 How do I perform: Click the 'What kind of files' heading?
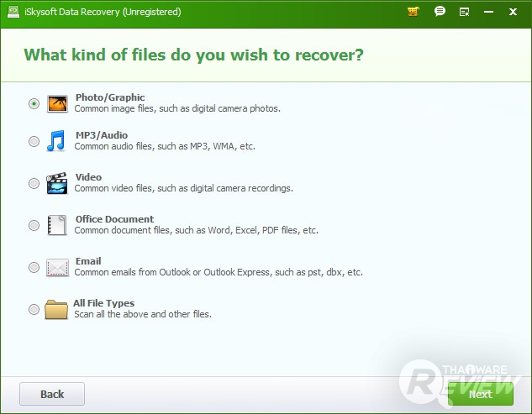tap(193, 55)
